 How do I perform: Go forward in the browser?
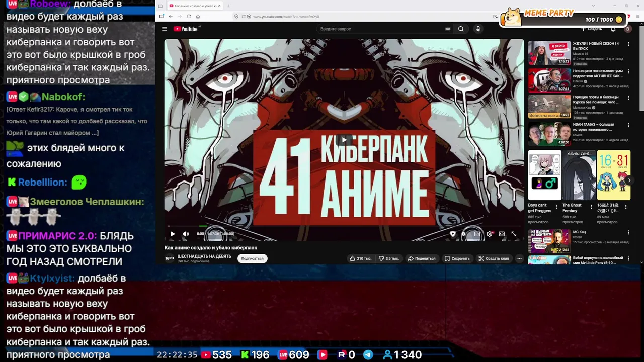pos(180,16)
